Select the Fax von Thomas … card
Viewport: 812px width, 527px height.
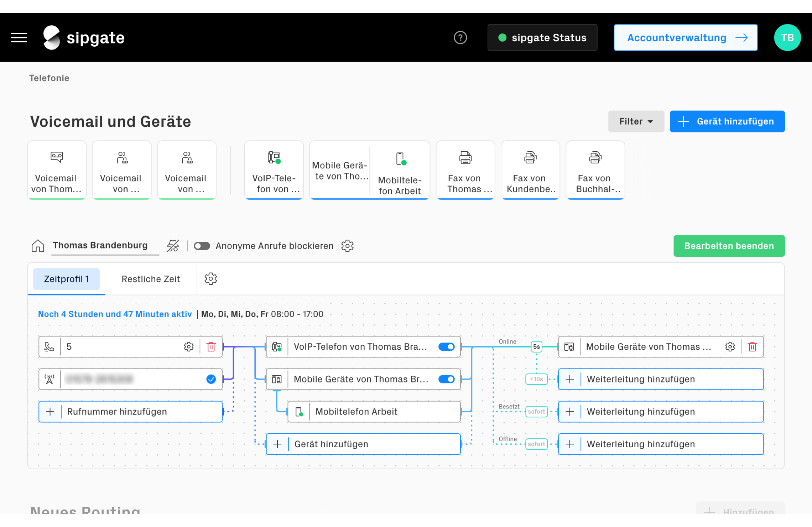(x=465, y=170)
